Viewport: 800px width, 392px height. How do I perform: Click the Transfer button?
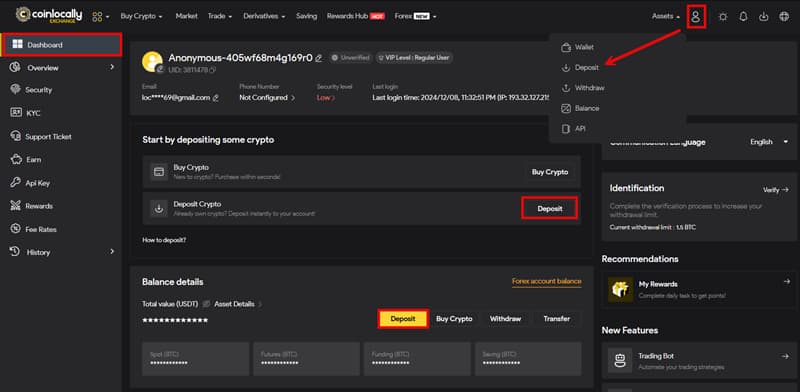[557, 319]
